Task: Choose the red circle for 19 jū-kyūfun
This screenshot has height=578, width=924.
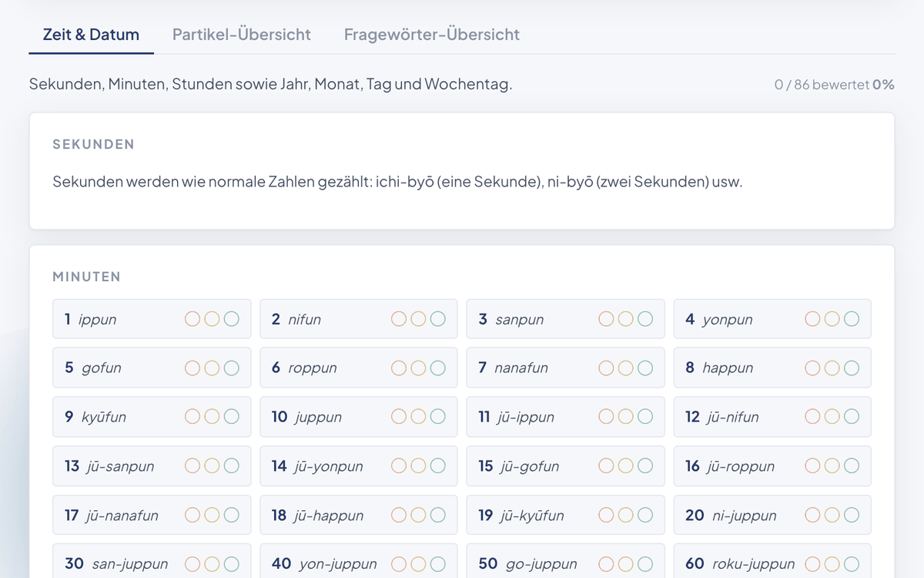Action: point(606,515)
